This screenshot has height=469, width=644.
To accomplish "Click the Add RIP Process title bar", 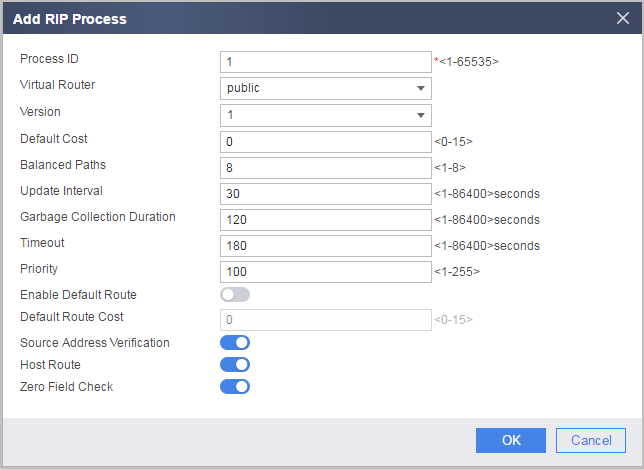I will (x=308, y=18).
